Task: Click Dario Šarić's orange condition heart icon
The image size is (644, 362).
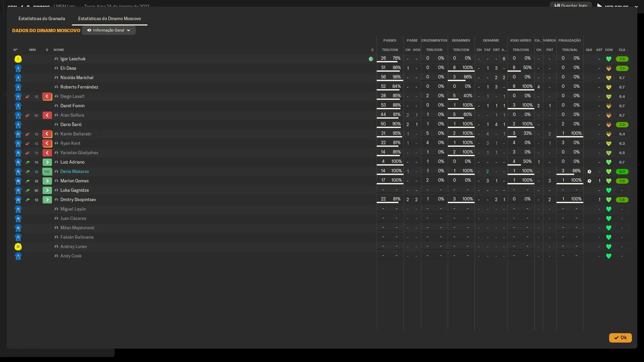Action: tap(609, 125)
